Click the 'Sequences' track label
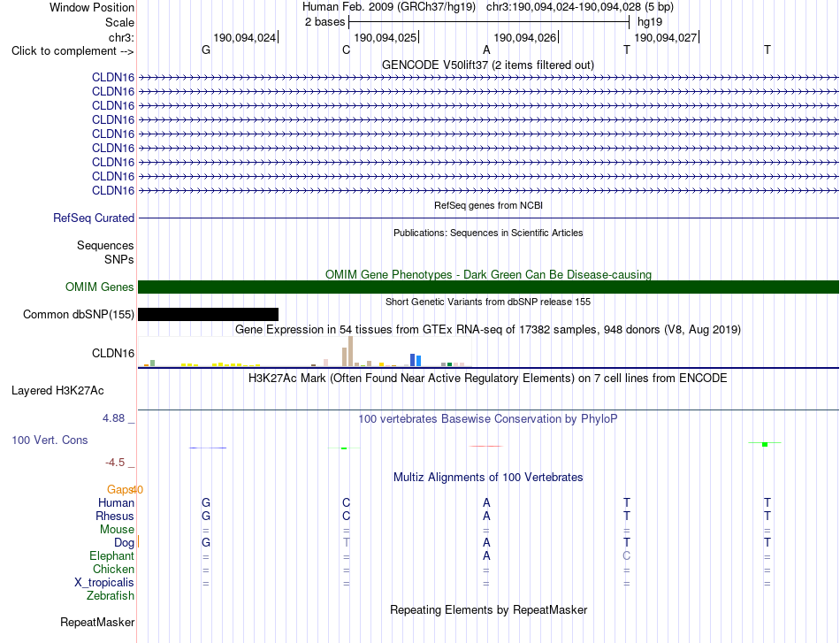Image resolution: width=840 pixels, height=643 pixels. pyautogui.click(x=105, y=245)
